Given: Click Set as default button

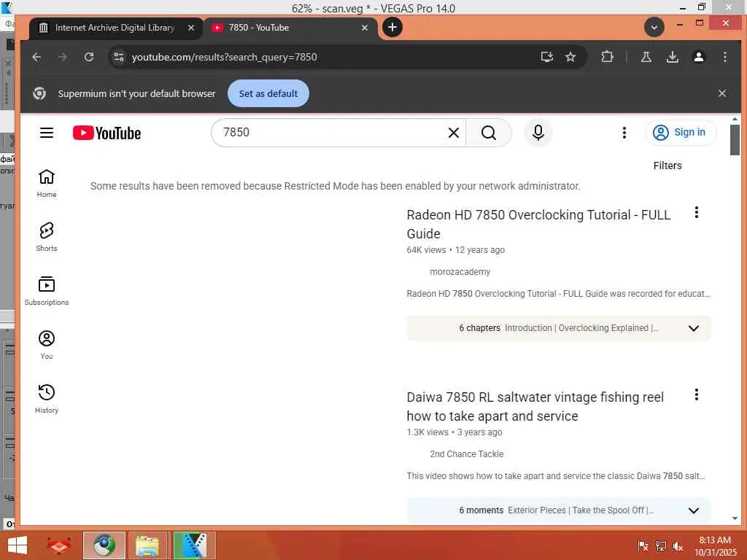Looking at the screenshot, I should click(x=268, y=93).
